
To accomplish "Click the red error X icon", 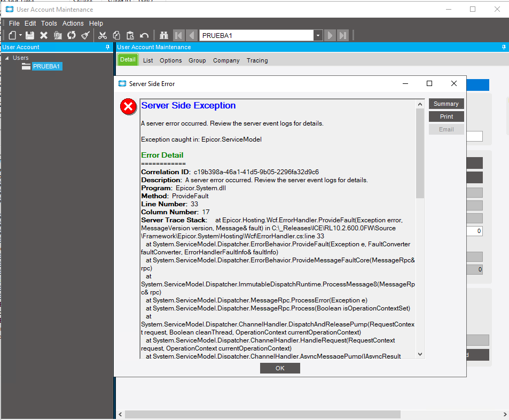I will click(x=129, y=106).
